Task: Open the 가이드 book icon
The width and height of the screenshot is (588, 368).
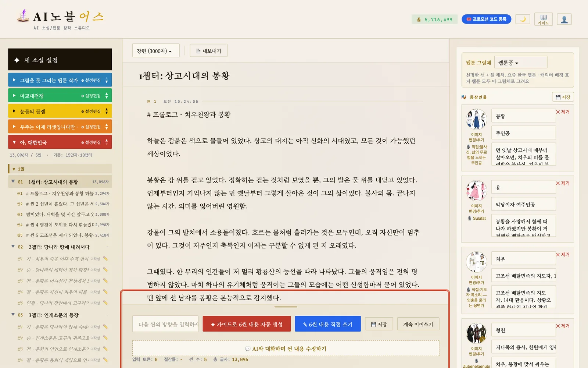Action: (x=544, y=19)
